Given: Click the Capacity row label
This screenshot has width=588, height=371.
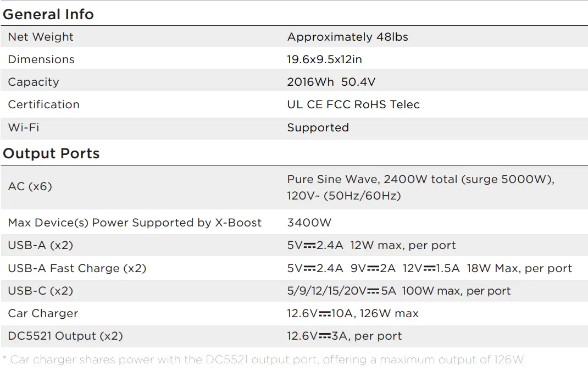Looking at the screenshot, I should [34, 82].
